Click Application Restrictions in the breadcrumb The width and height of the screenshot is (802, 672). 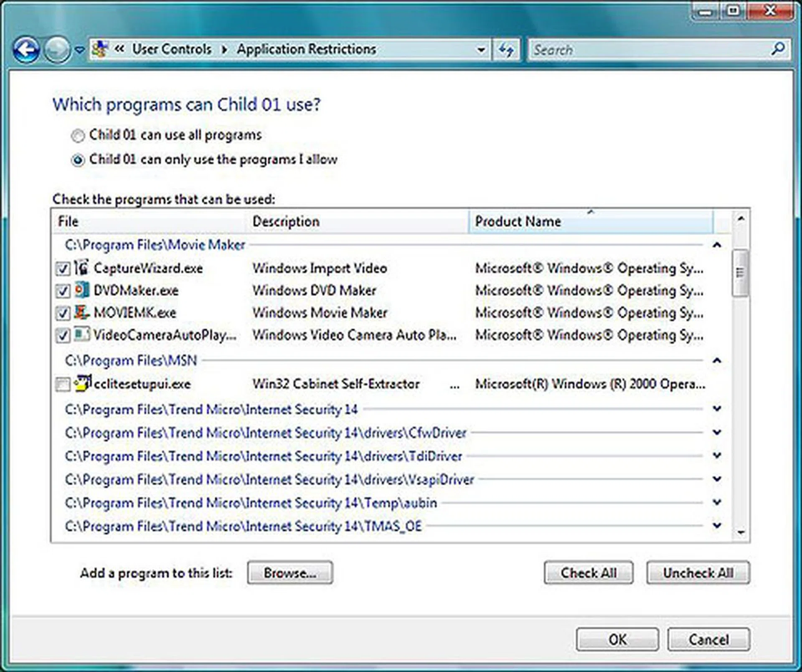[306, 49]
